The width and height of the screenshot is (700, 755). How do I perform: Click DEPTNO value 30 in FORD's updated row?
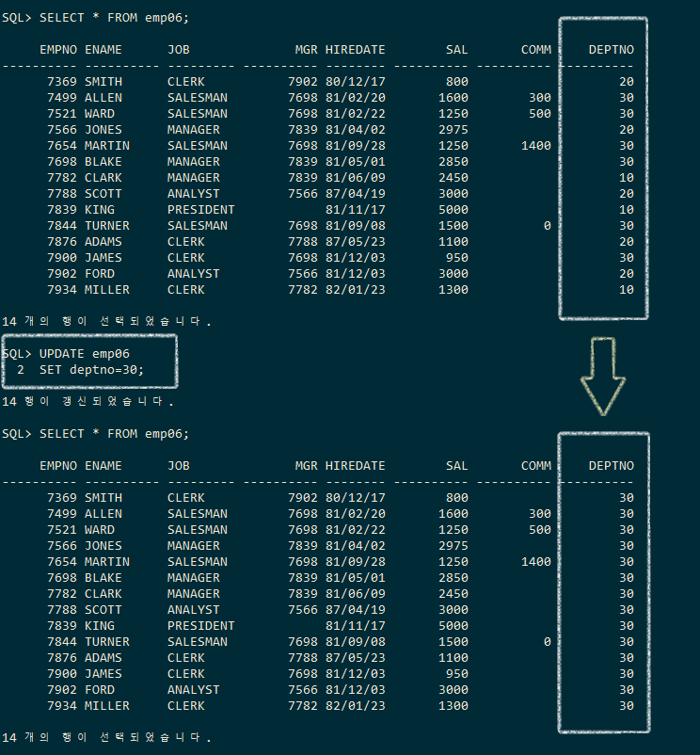tap(627, 690)
